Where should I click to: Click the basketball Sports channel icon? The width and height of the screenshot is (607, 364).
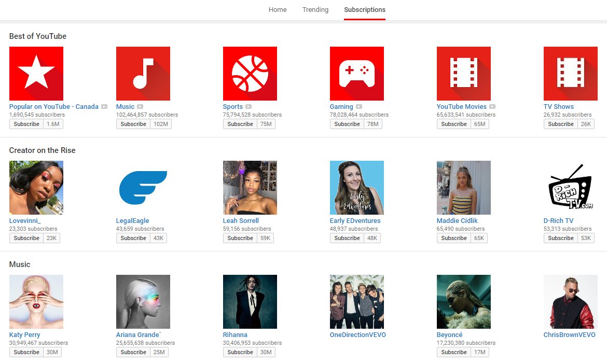pos(250,74)
